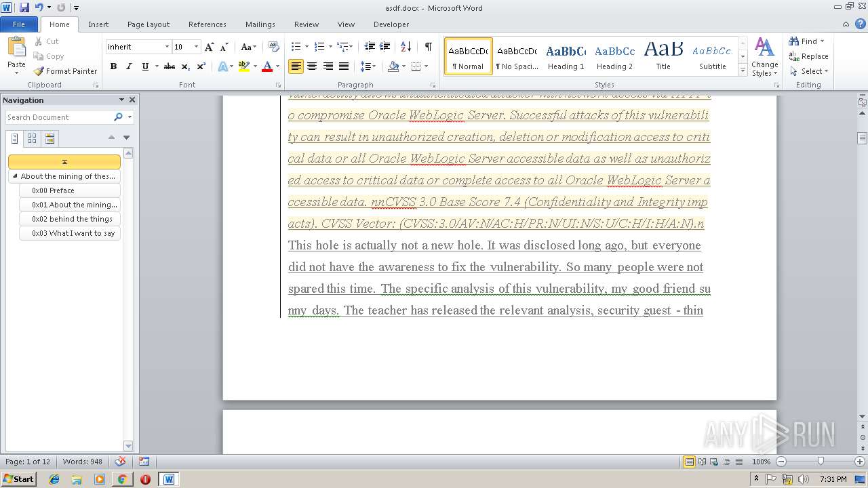
Task: Click the Format Painter button
Action: click(x=66, y=71)
